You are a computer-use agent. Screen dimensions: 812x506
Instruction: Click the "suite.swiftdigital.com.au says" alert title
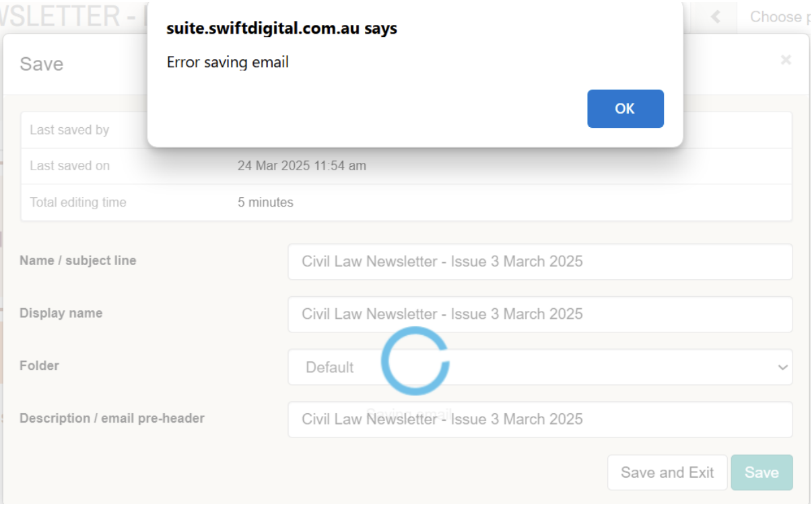click(x=281, y=29)
